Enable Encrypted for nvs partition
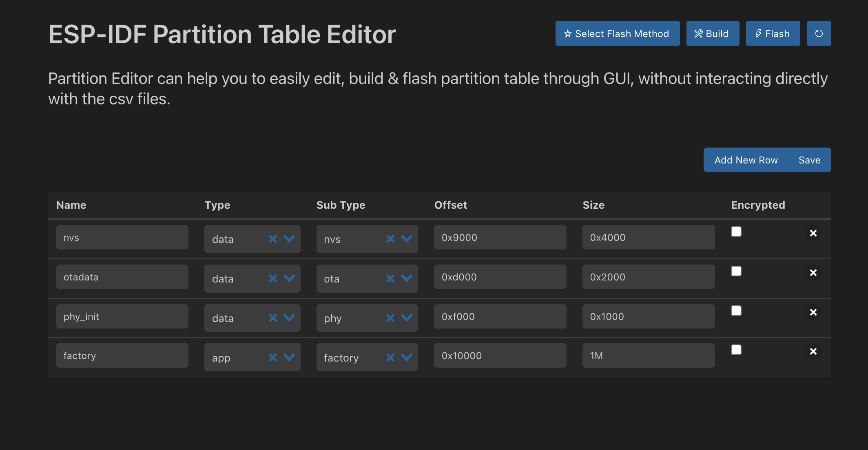Image resolution: width=868 pixels, height=450 pixels. [x=736, y=232]
